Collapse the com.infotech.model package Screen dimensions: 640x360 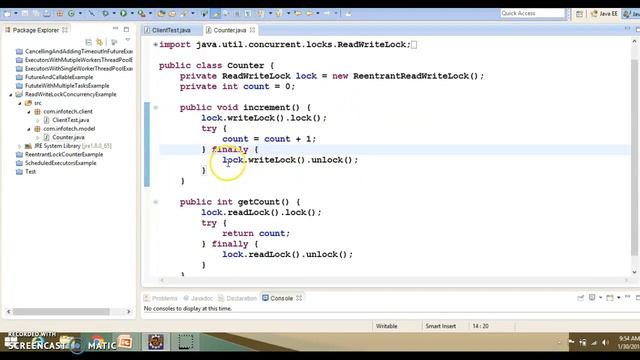click(29, 129)
